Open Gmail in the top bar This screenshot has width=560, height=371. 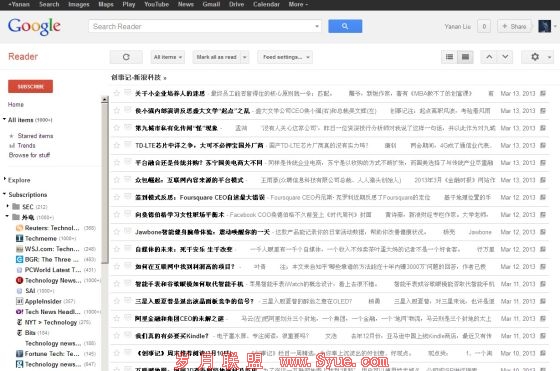[x=211, y=5]
